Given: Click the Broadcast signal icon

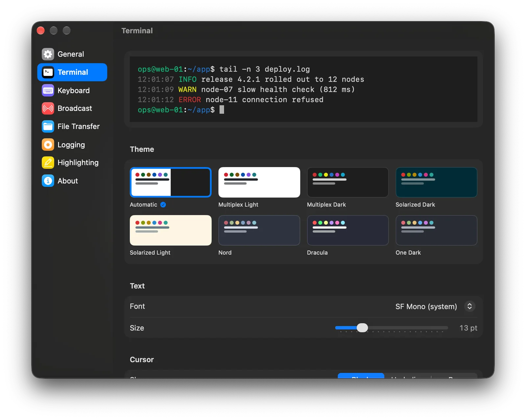Looking at the screenshot, I should coord(48,108).
